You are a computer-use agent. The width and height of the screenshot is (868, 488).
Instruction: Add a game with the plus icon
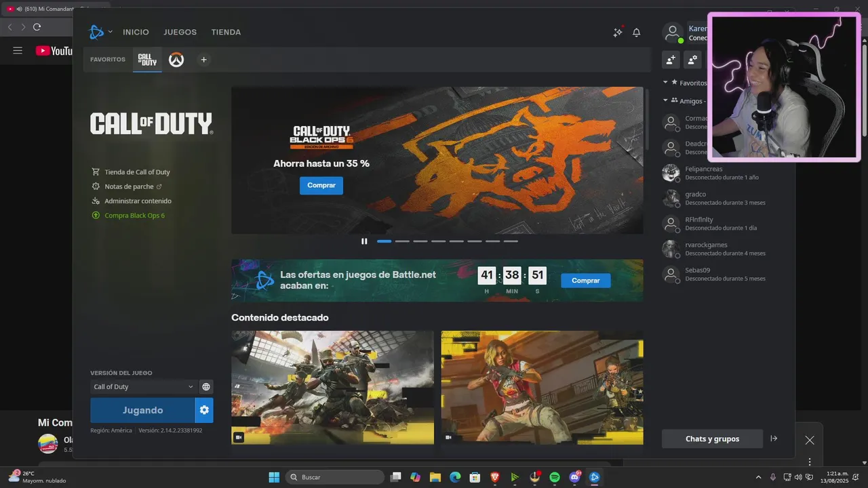[x=203, y=60]
